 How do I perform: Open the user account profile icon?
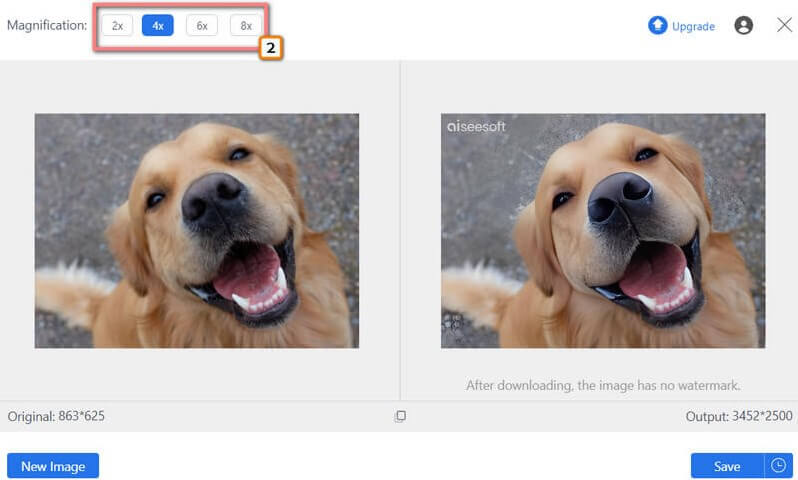[744, 25]
